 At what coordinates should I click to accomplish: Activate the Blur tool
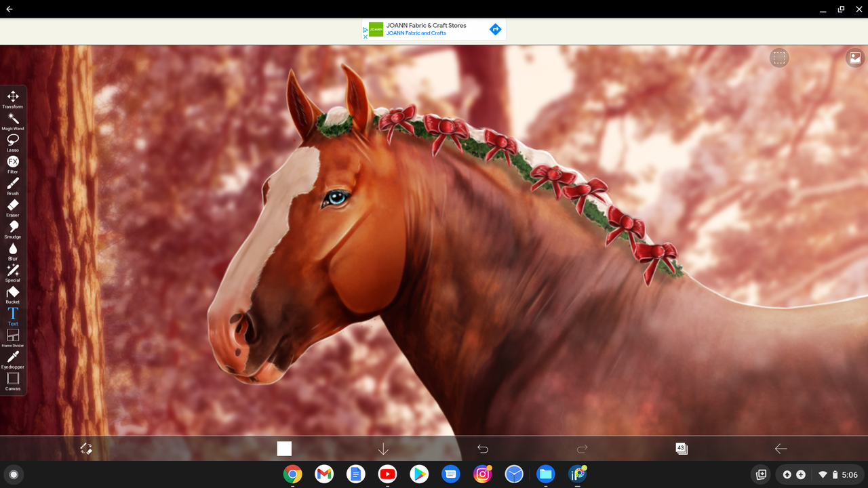click(13, 251)
